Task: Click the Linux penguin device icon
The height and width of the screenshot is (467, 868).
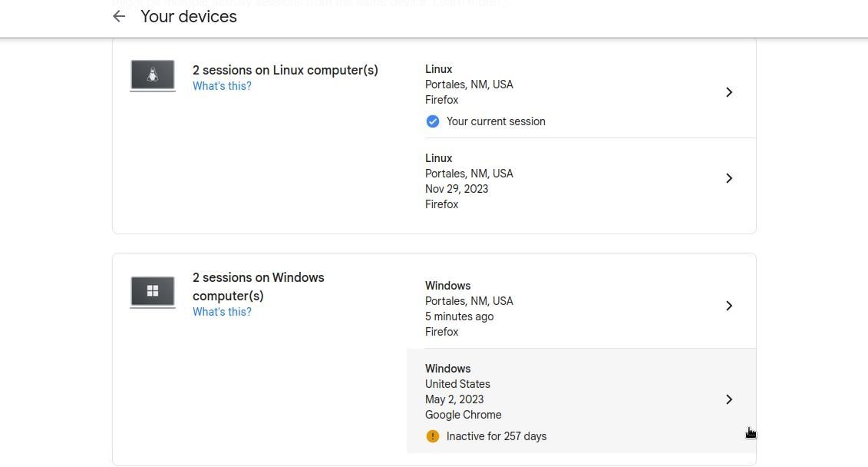Action: tap(152, 75)
